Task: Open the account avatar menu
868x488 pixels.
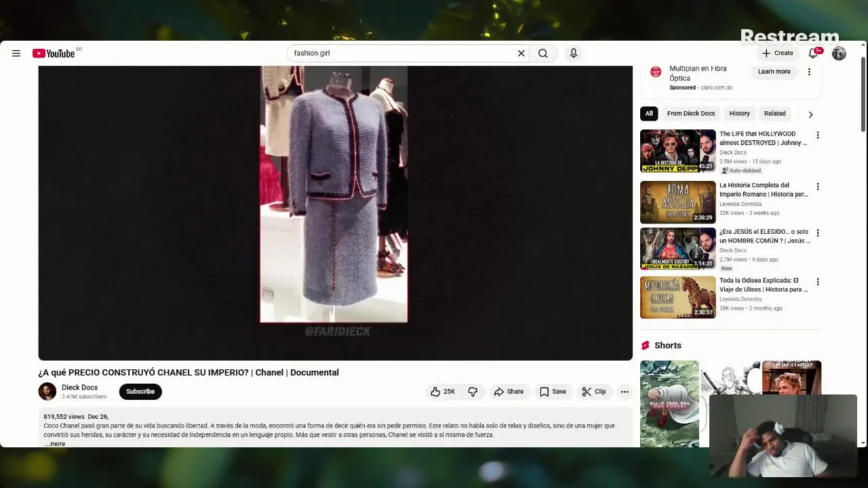Action: point(839,54)
